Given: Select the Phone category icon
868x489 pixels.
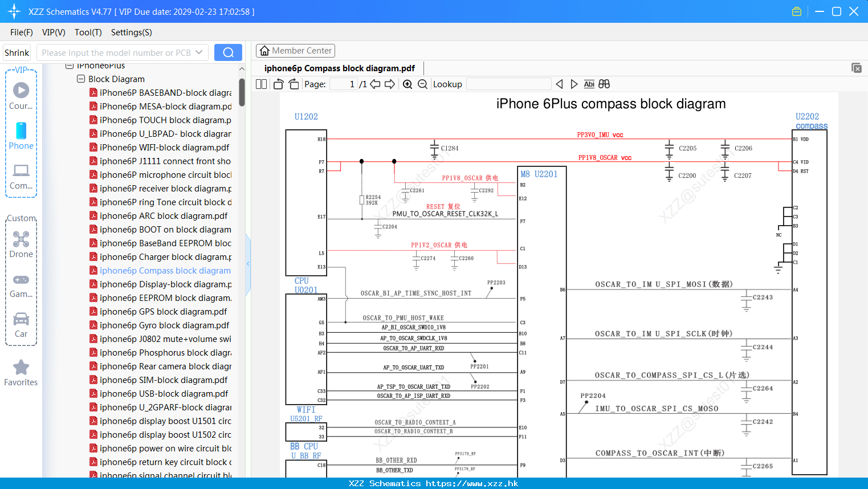Looking at the screenshot, I should (x=21, y=136).
